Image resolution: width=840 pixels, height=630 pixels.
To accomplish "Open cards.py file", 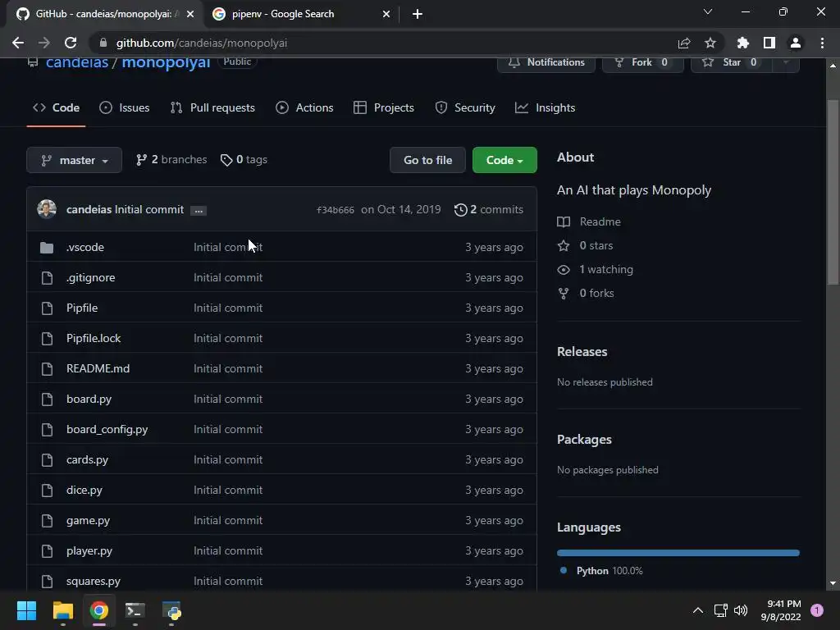I will (87, 459).
